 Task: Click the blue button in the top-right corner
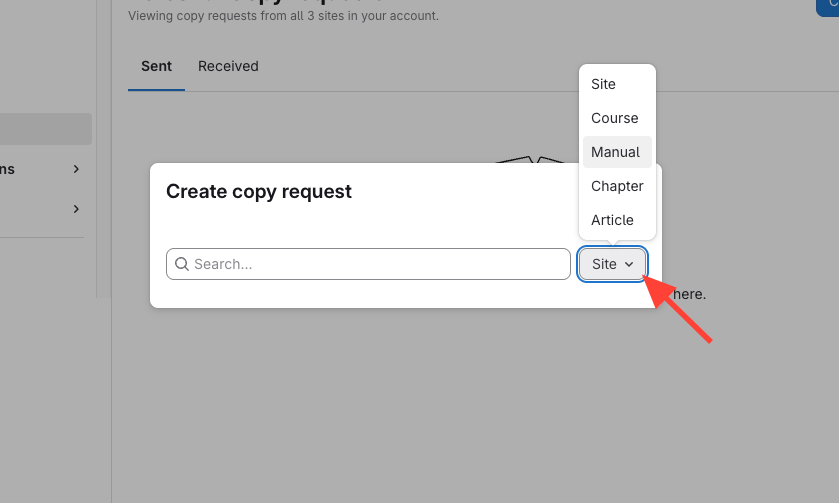click(x=828, y=6)
